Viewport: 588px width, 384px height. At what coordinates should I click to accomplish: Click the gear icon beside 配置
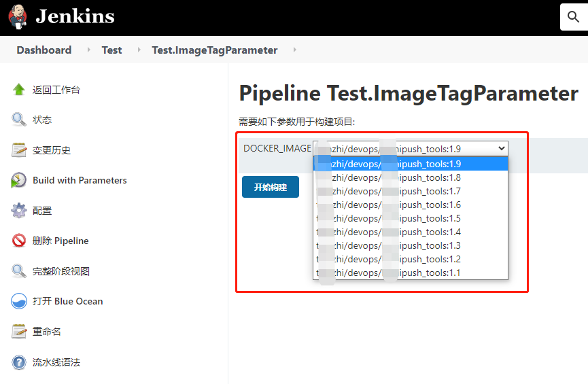tap(19, 211)
